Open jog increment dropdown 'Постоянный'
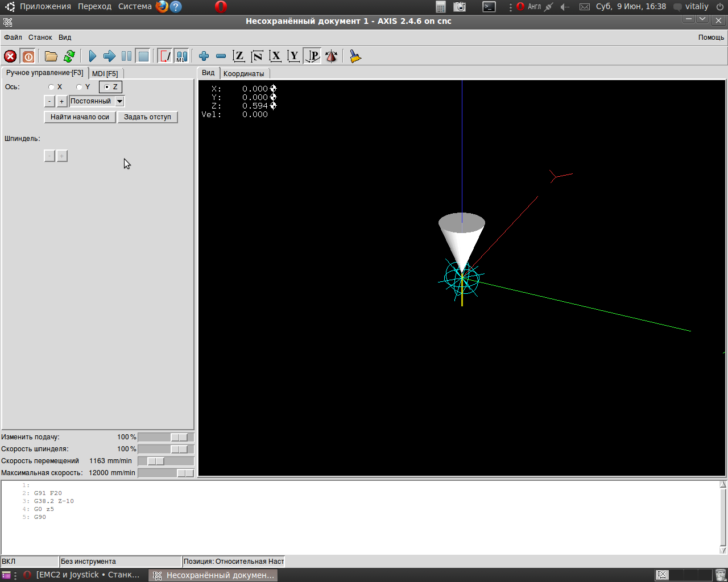 (119, 101)
